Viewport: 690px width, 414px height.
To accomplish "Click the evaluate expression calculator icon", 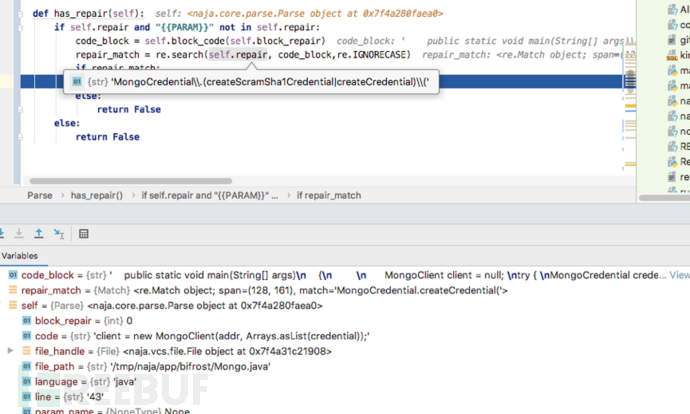I will (84, 233).
